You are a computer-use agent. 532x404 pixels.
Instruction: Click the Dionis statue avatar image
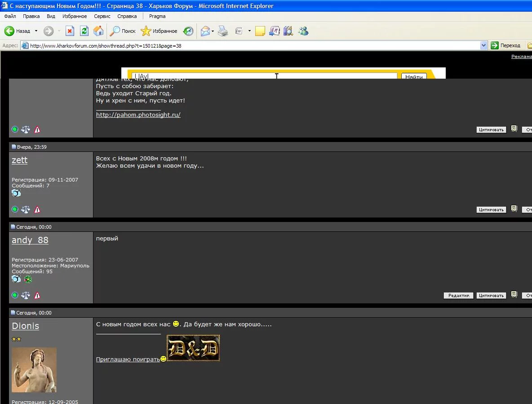[34, 370]
